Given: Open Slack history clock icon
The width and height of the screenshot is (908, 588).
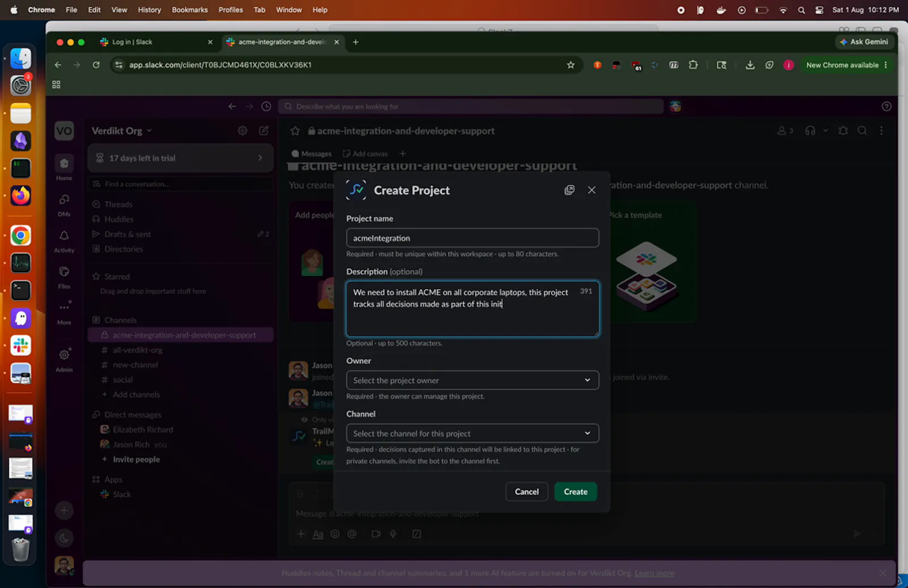Looking at the screenshot, I should click(x=266, y=107).
